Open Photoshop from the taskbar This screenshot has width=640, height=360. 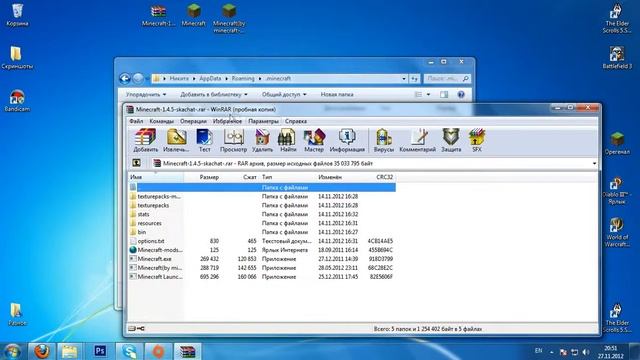coord(100,351)
